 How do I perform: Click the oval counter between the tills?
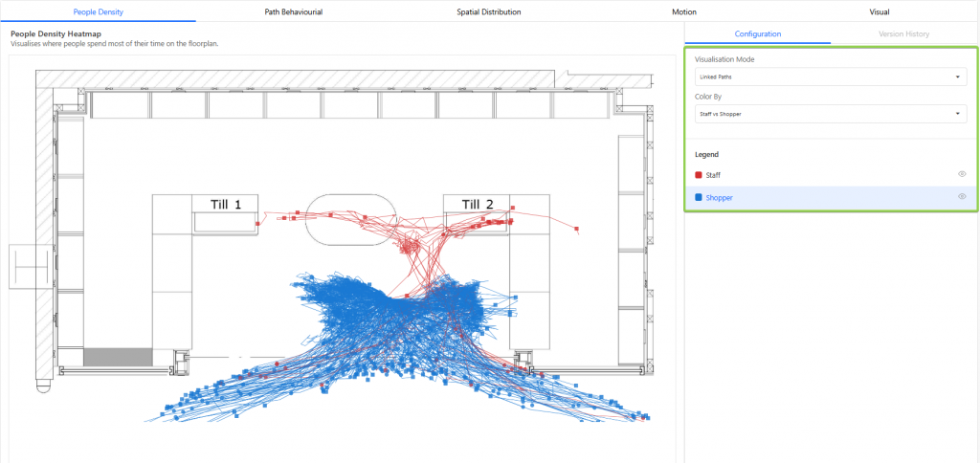pyautogui.click(x=350, y=217)
